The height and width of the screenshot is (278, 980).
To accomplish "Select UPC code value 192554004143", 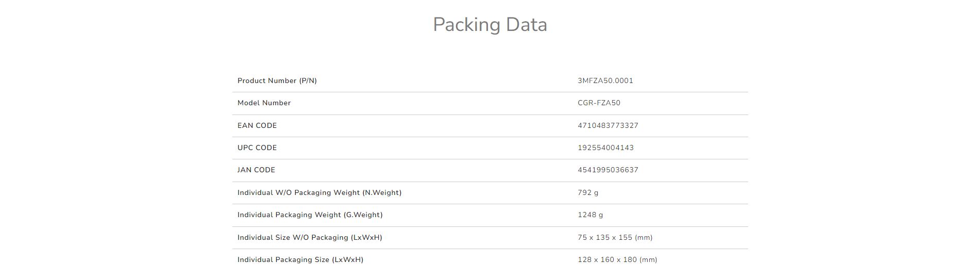I will pyautogui.click(x=605, y=148).
